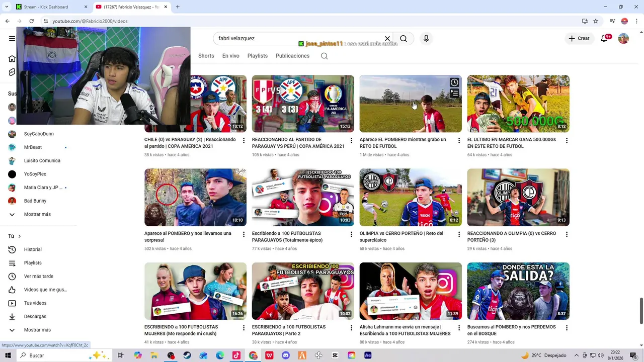Viewport: 644px width, 362px height.
Task: Open ESCRIBIENDO a 100 FUTBOLISTAS Parte 2 title
Action: click(x=289, y=330)
